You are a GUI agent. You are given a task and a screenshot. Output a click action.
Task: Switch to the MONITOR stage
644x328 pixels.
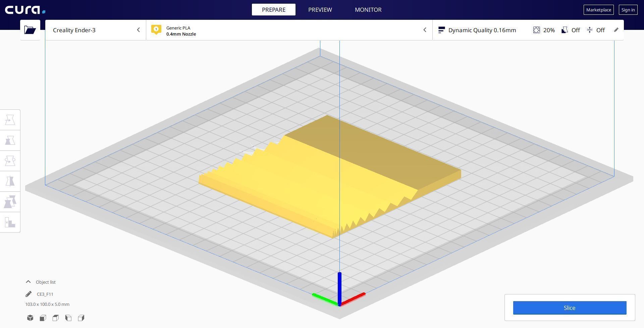[368, 10]
